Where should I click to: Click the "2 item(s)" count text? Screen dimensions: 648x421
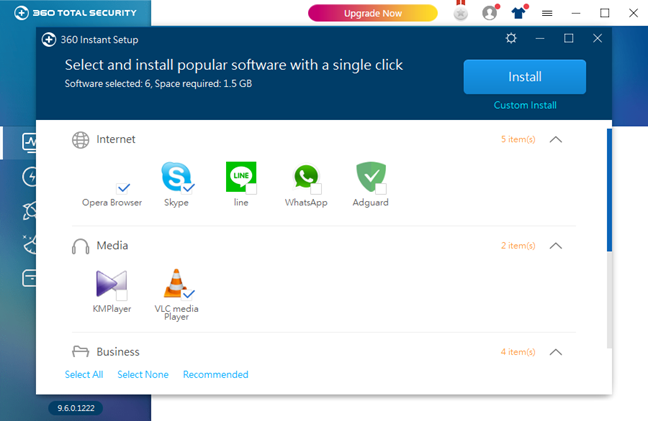pos(518,246)
